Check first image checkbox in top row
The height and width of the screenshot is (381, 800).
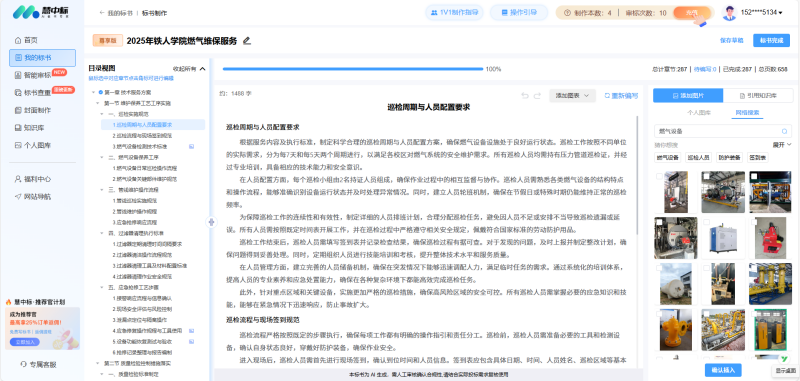click(659, 176)
